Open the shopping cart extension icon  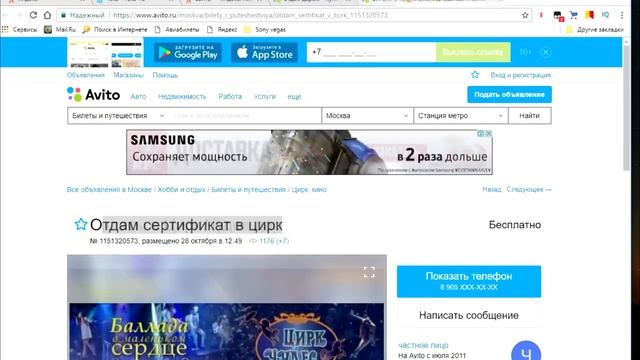[x=574, y=15]
